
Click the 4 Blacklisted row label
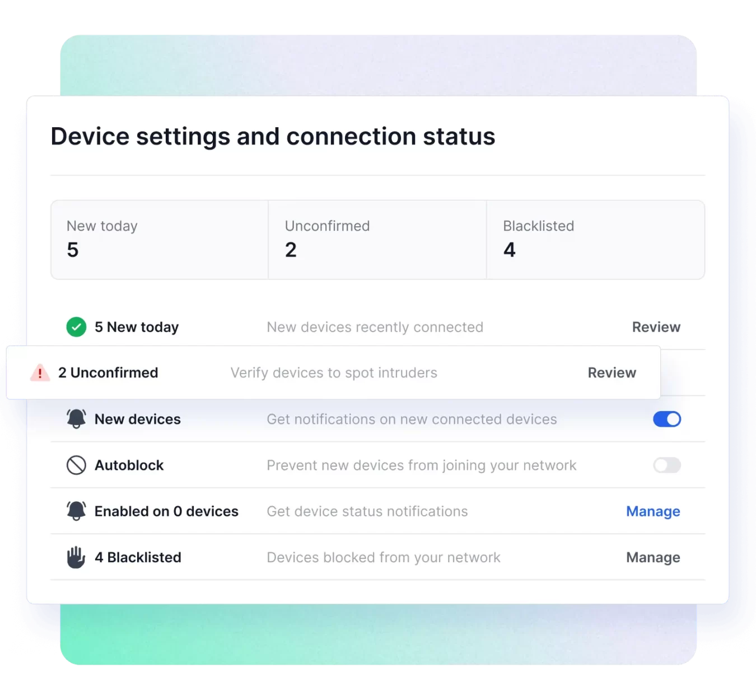[x=138, y=557]
